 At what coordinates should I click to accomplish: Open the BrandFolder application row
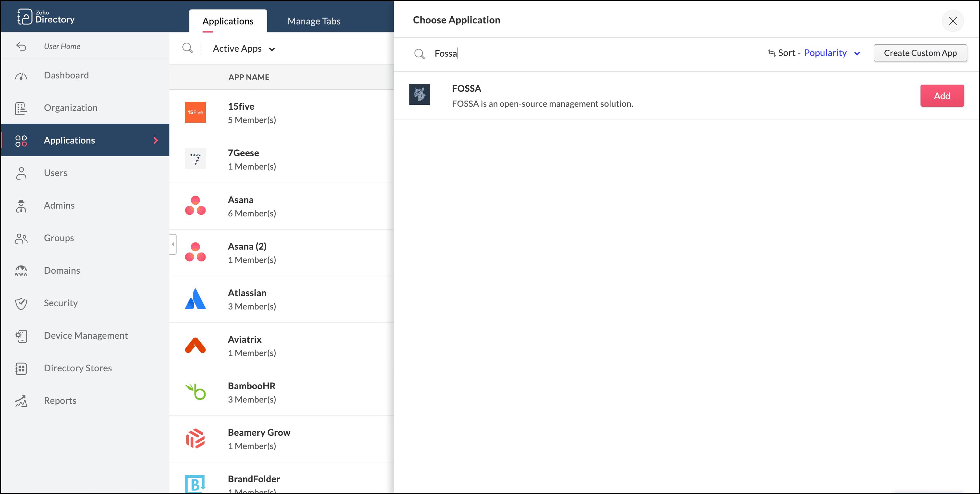[282, 478]
